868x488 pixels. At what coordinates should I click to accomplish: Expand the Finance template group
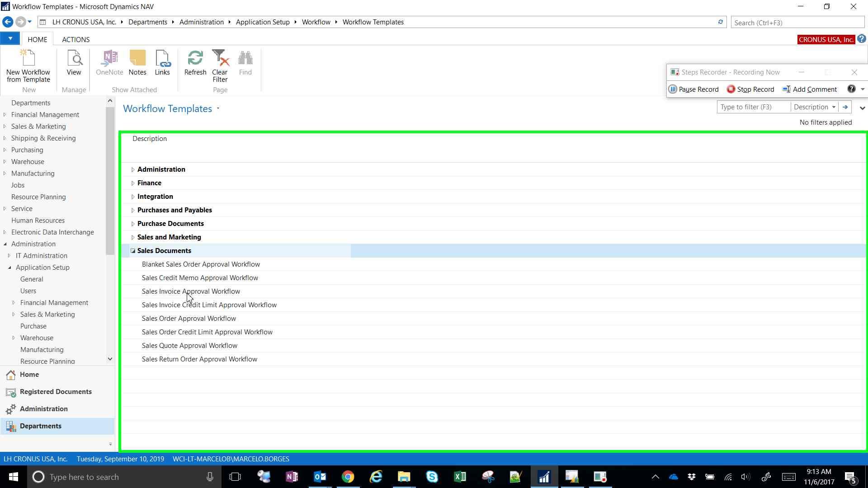click(133, 183)
